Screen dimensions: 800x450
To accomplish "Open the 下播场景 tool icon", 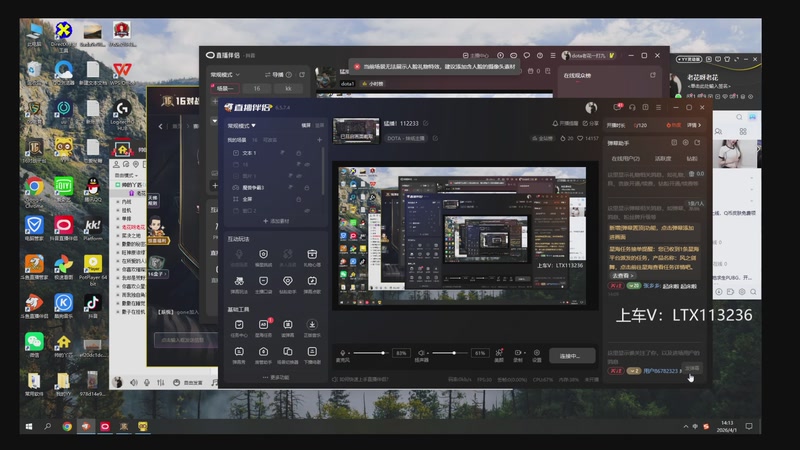I will [312, 352].
